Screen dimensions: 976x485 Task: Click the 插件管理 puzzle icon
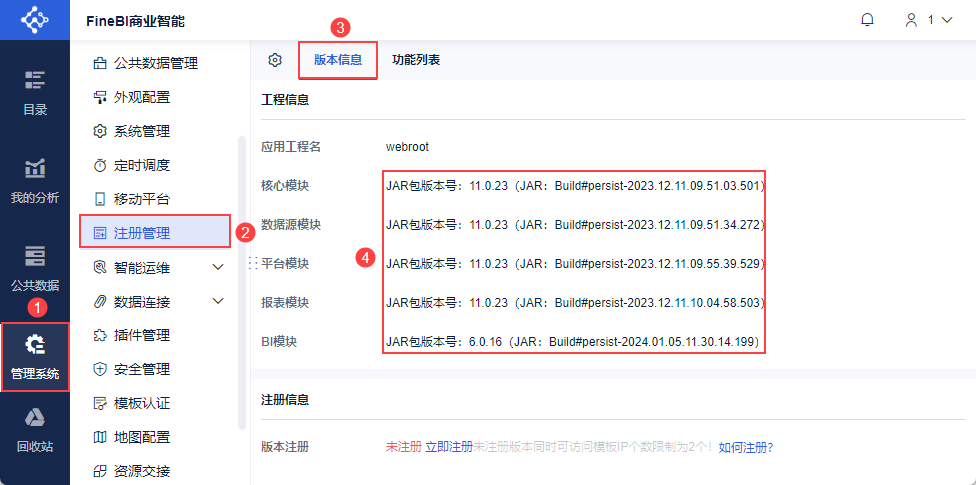coord(100,336)
